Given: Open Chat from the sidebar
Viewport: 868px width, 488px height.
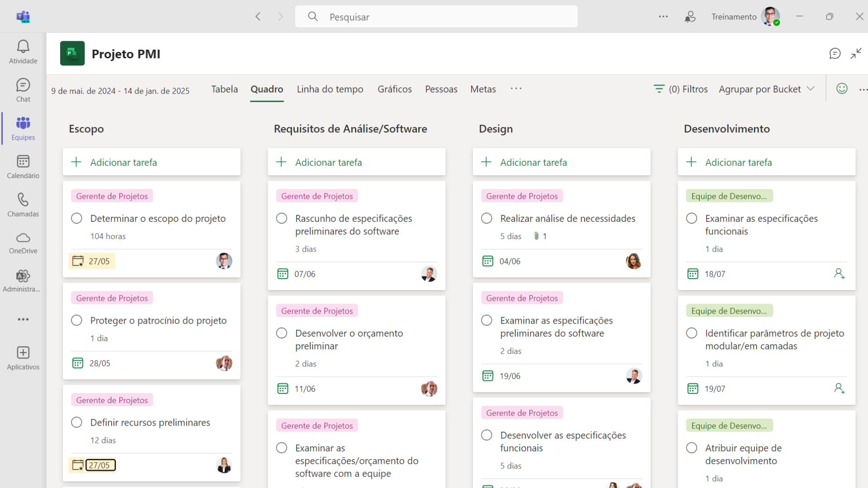Looking at the screenshot, I should 23,90.
